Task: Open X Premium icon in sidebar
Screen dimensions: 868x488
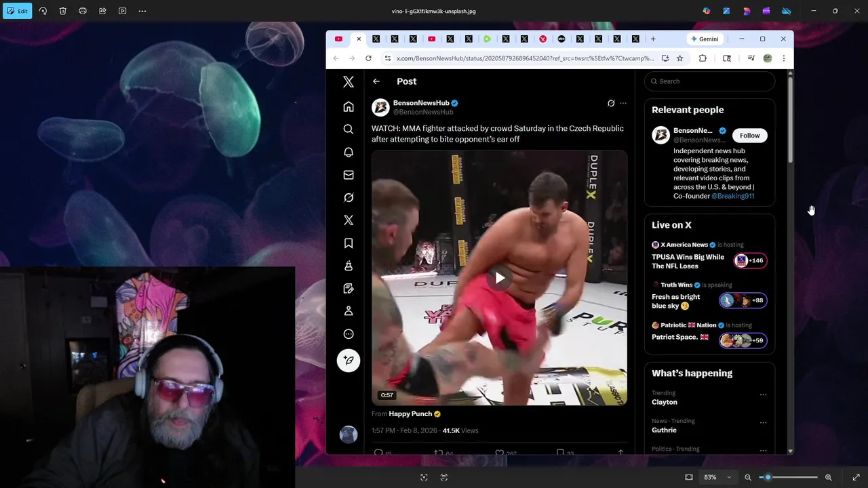Action: 349,220
